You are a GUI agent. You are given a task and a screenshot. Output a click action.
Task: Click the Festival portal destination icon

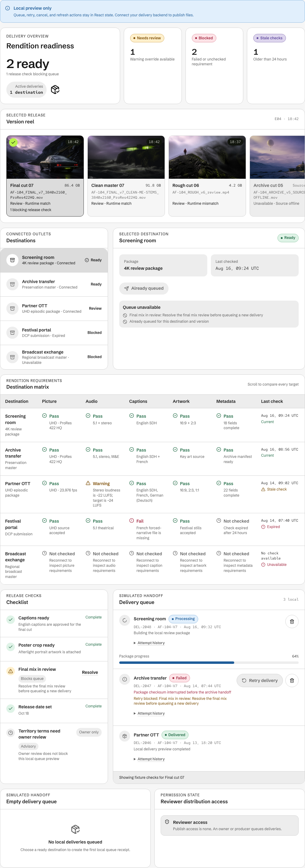click(x=12, y=333)
